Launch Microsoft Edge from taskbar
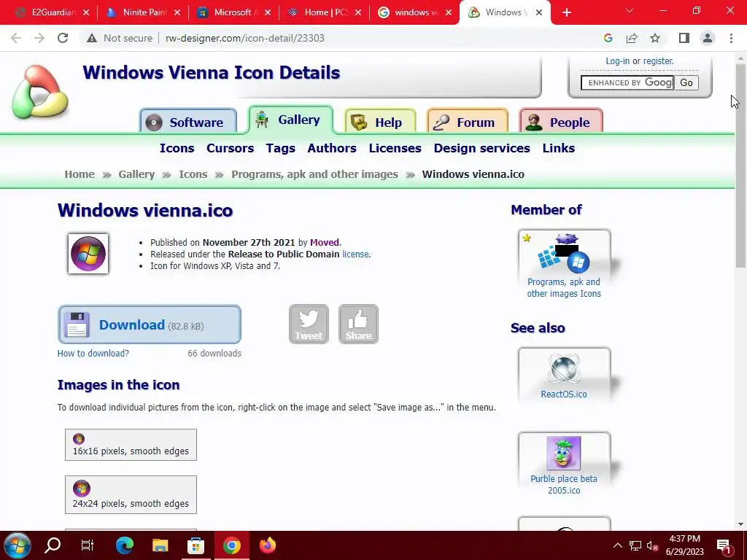Image resolution: width=747 pixels, height=560 pixels. (x=124, y=545)
